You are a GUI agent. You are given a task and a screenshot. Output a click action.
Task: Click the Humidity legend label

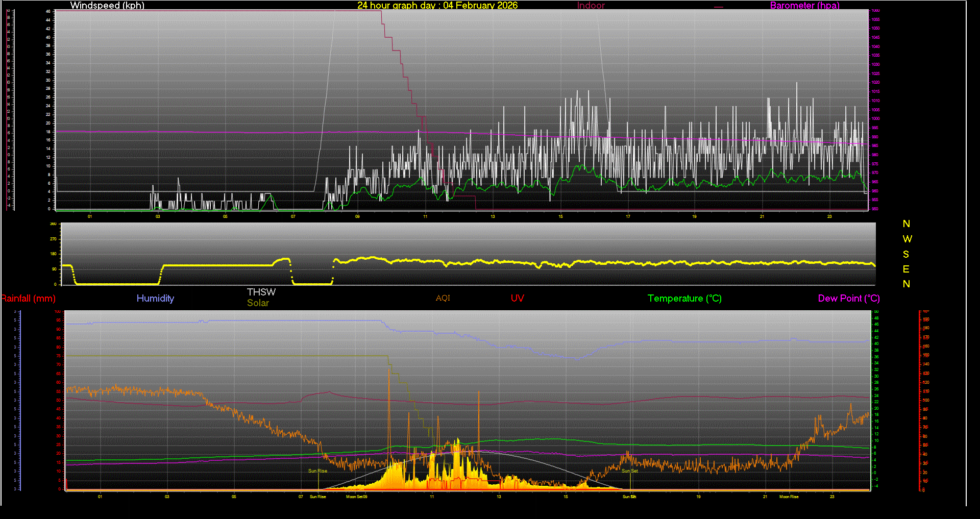pos(155,299)
